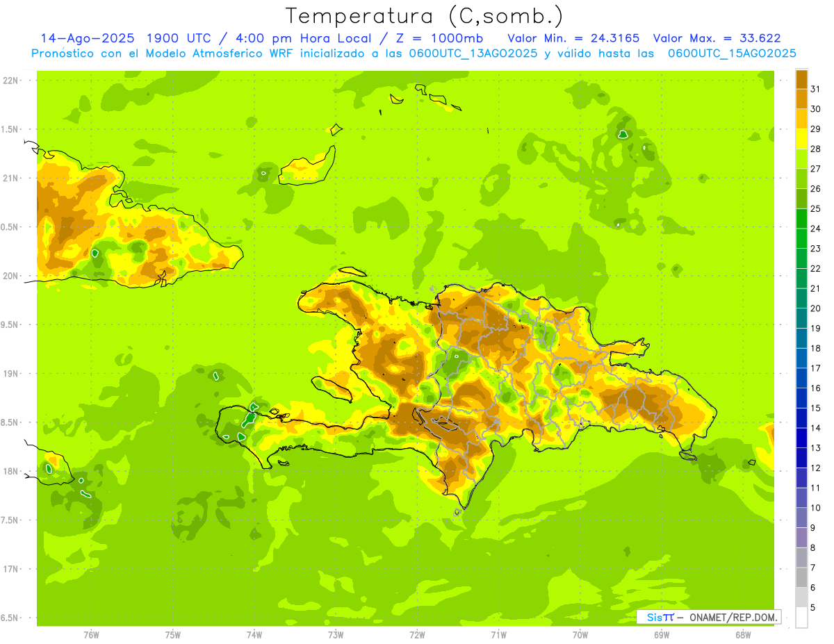This screenshot has width=834, height=644.
Task: Click "Valor Max. = 33.622"
Action: click(x=717, y=38)
